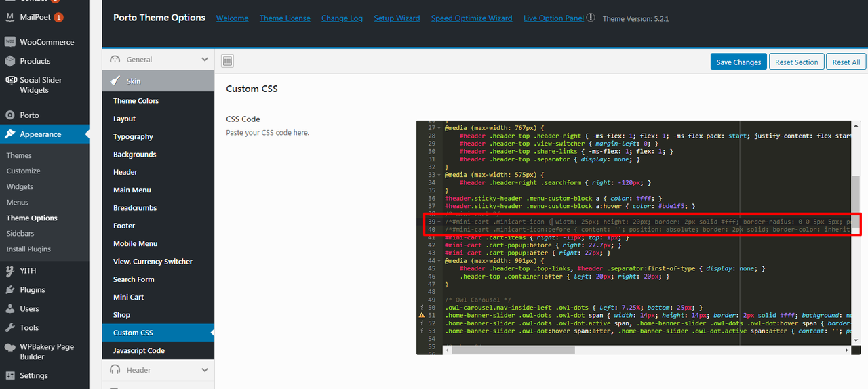Open the Main Menu skin section
This screenshot has width=868, height=389.
click(132, 190)
